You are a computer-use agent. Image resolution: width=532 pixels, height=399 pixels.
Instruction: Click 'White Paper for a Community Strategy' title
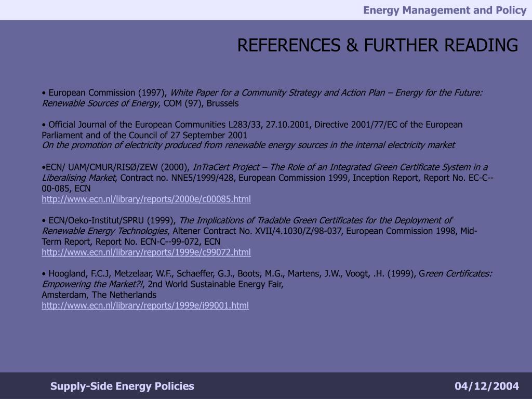coord(245,92)
